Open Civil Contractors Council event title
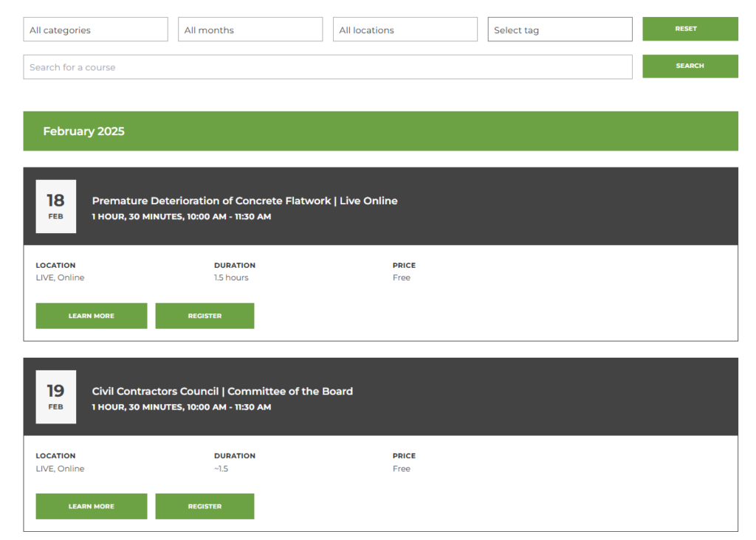756x540 pixels. point(222,391)
